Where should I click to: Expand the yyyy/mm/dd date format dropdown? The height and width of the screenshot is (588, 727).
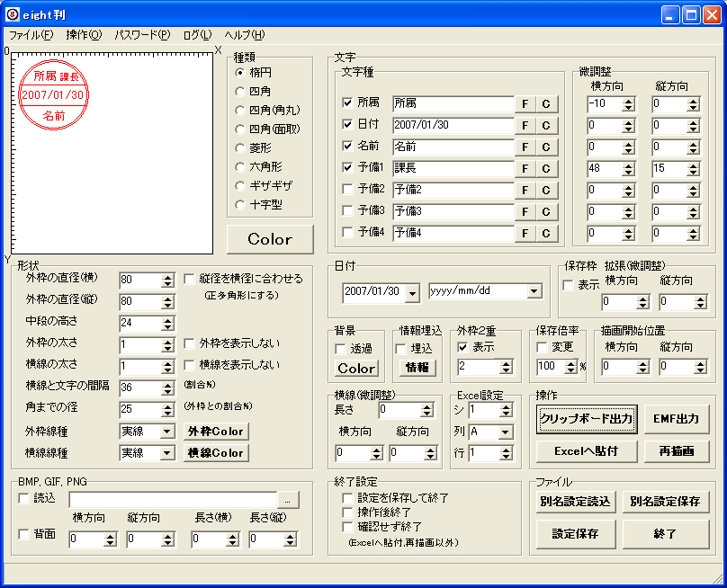(534, 291)
